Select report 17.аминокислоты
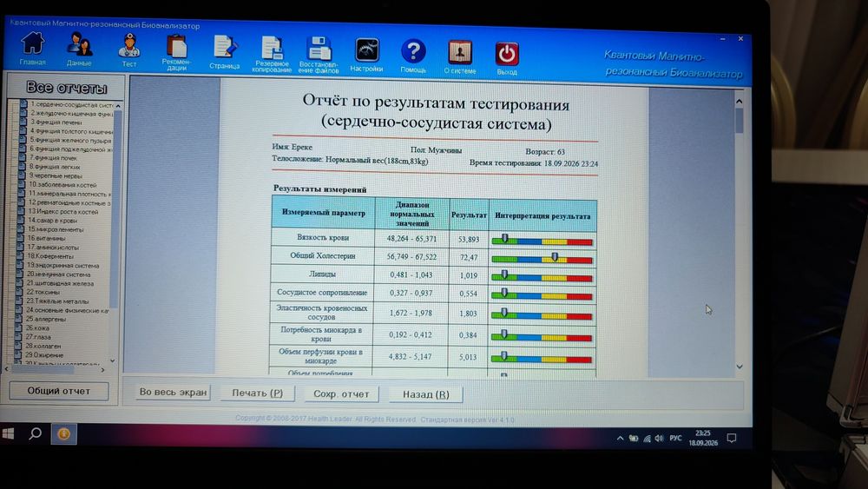 coord(53,247)
